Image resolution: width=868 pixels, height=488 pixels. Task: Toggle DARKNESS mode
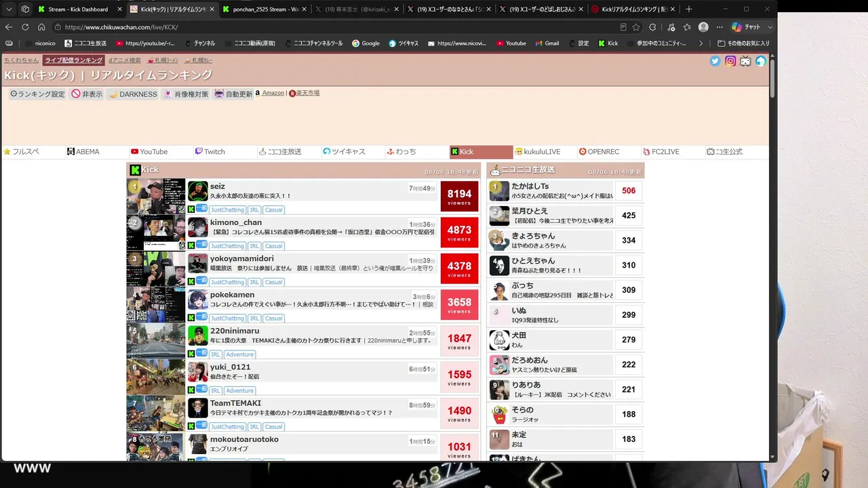coord(133,94)
